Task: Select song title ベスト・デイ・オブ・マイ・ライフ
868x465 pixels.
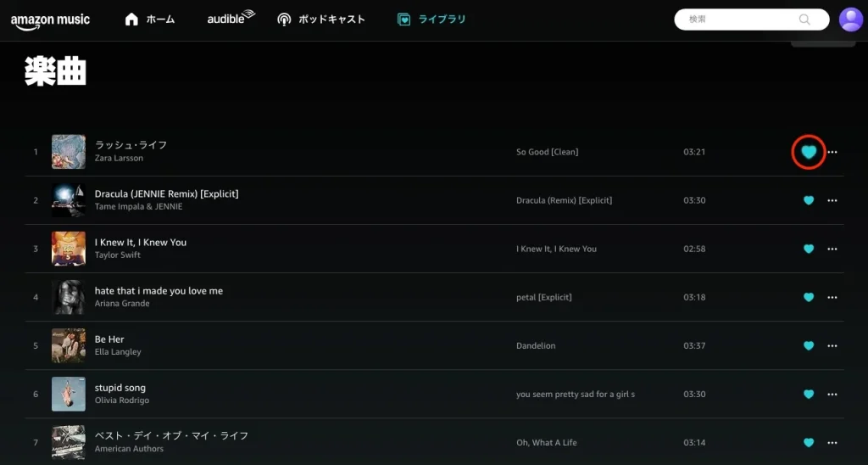Action: coord(171,436)
